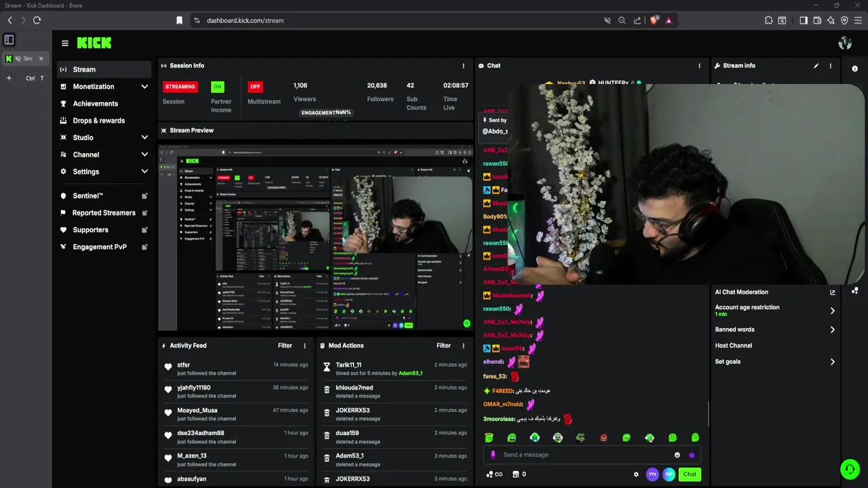Open Banned words settings
The image size is (868, 488).
coord(774,329)
